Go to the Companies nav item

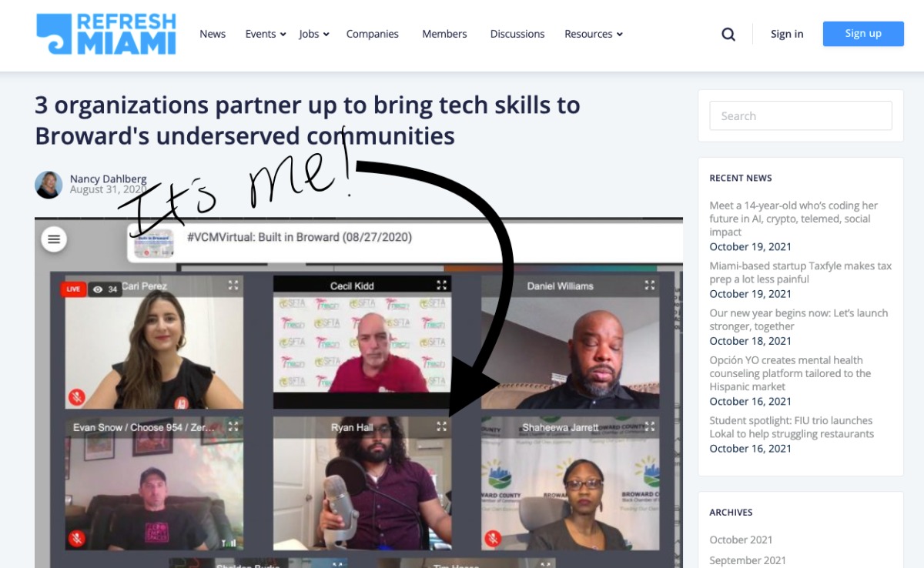(x=372, y=34)
